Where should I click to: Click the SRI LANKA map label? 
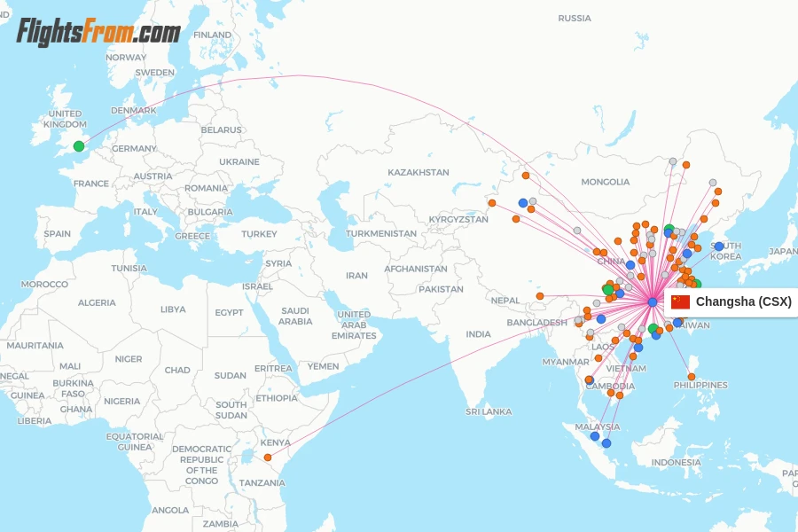[489, 411]
